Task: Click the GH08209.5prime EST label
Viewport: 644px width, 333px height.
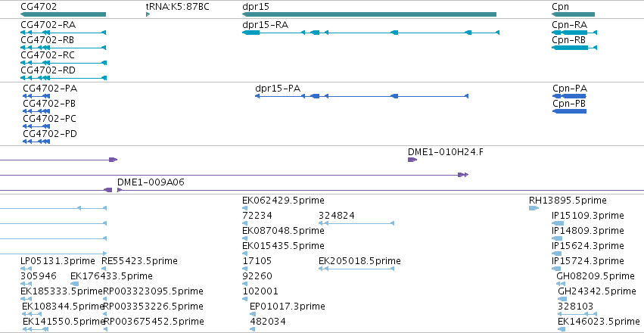Action: click(596, 276)
